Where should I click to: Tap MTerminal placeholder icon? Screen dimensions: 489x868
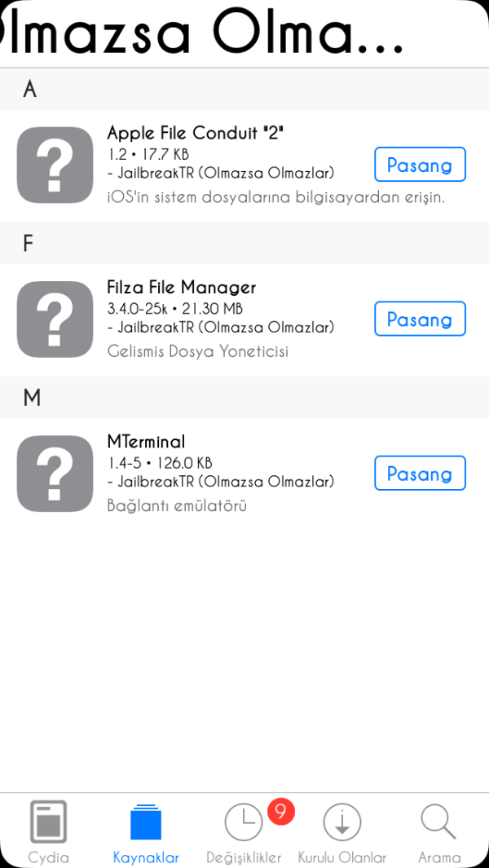tap(55, 474)
